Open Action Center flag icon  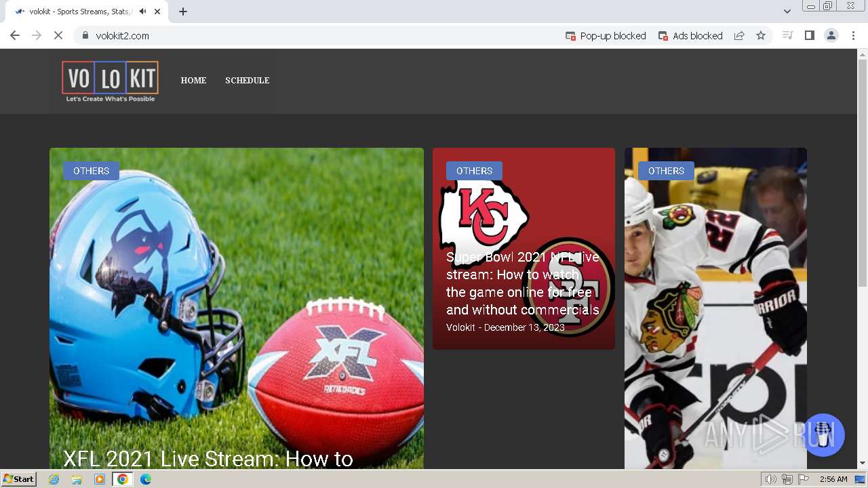(804, 479)
